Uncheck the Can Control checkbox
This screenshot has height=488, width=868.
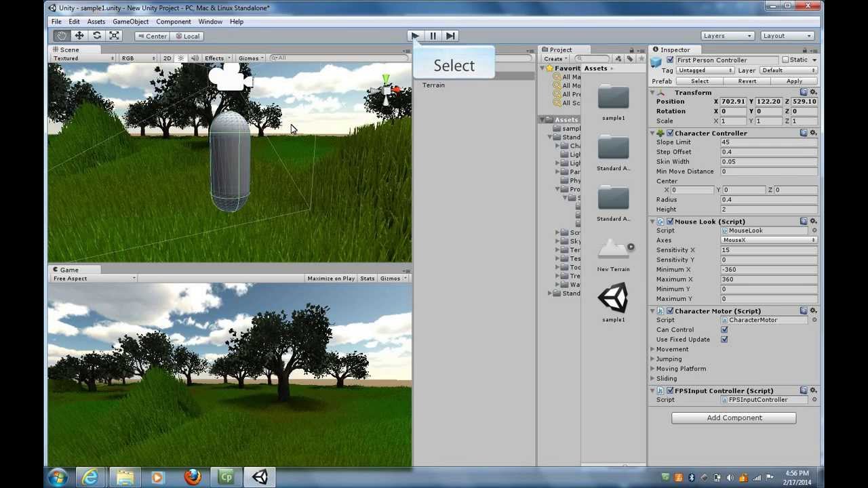pyautogui.click(x=724, y=330)
